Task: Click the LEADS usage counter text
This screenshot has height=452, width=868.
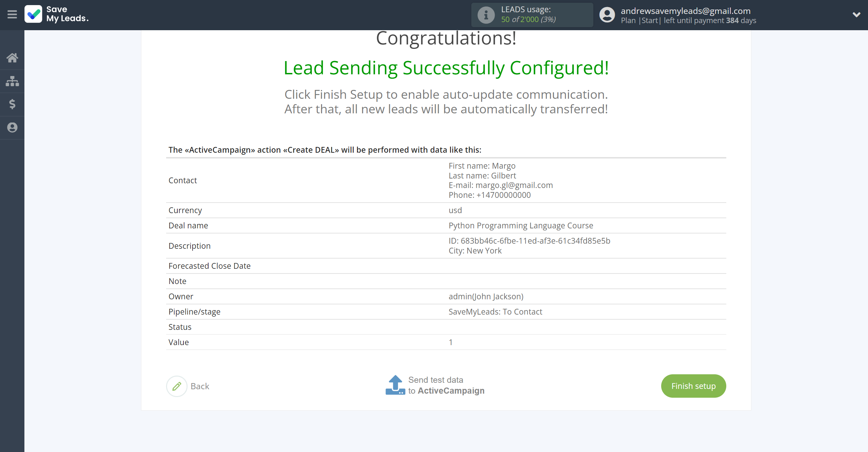Action: (x=528, y=19)
